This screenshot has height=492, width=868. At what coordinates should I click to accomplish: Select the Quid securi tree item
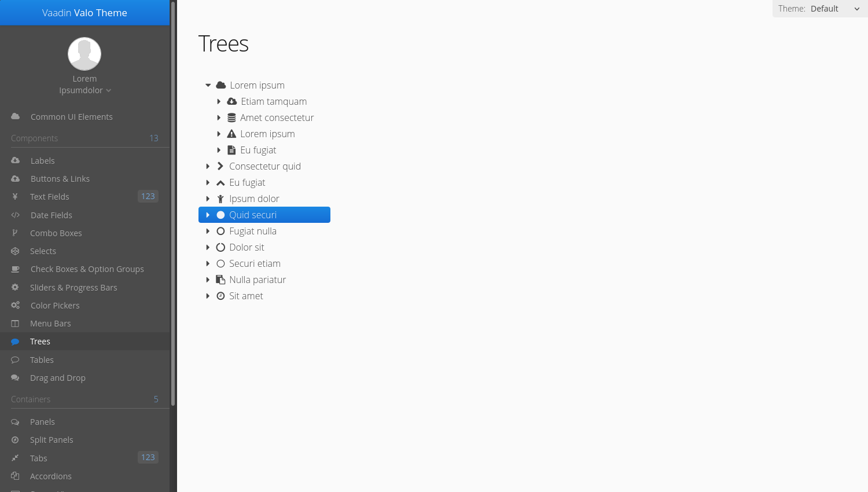point(264,215)
